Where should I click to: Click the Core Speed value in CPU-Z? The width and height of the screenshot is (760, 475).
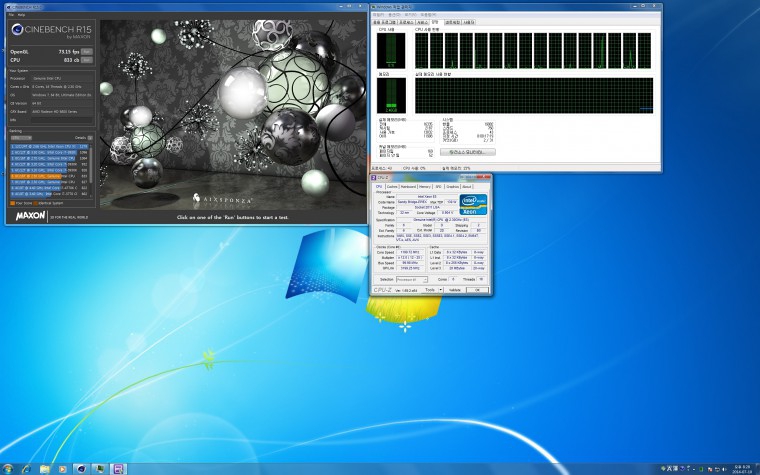(411, 252)
